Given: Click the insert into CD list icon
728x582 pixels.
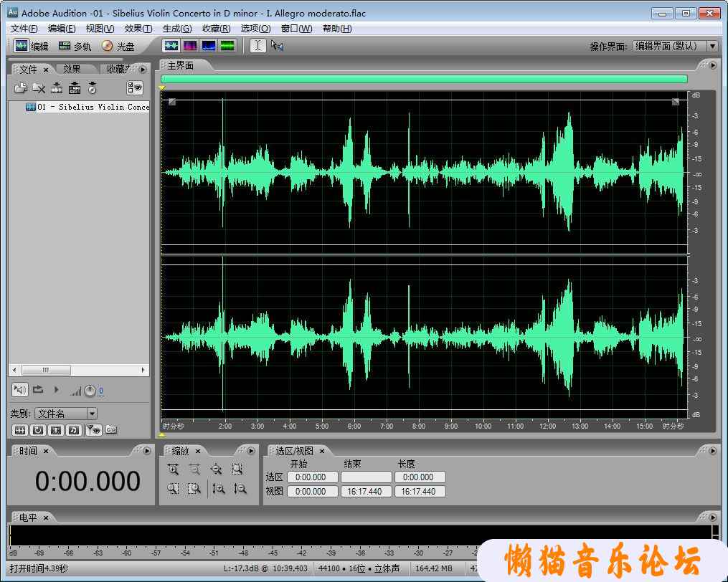Looking at the screenshot, I should [x=93, y=87].
